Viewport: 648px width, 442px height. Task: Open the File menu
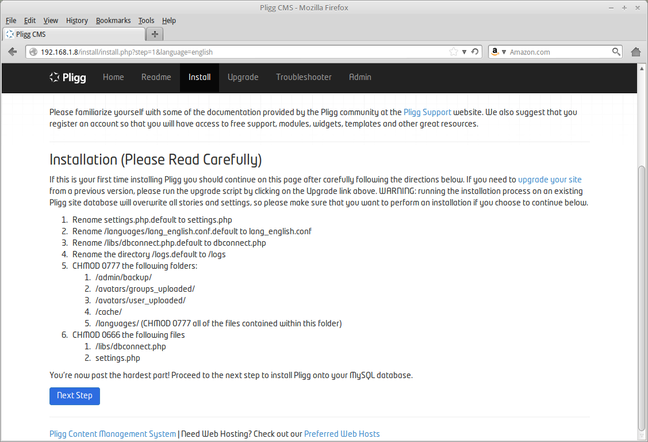tap(11, 21)
